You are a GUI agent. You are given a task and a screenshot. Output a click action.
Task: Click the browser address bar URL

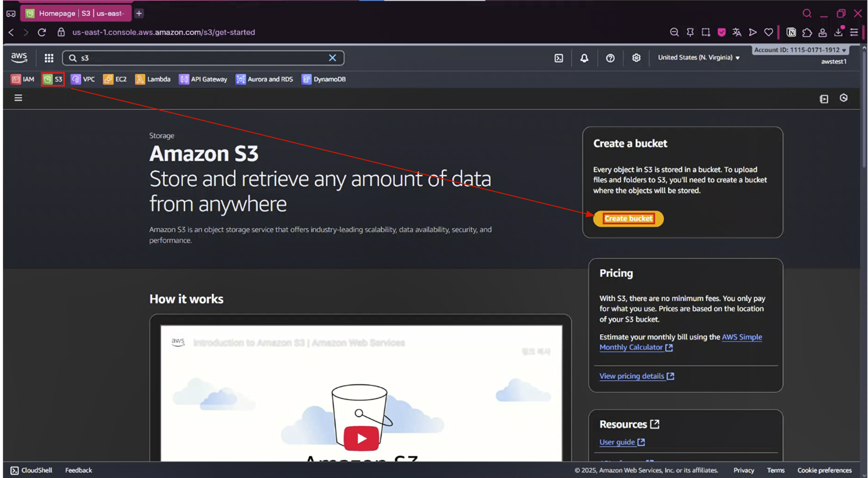[163, 32]
